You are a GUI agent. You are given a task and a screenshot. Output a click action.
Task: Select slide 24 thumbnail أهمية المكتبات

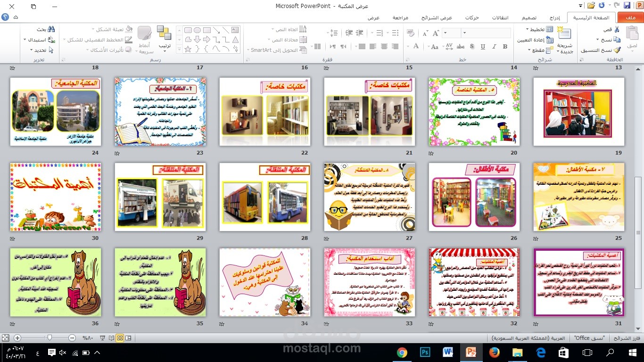point(56,197)
